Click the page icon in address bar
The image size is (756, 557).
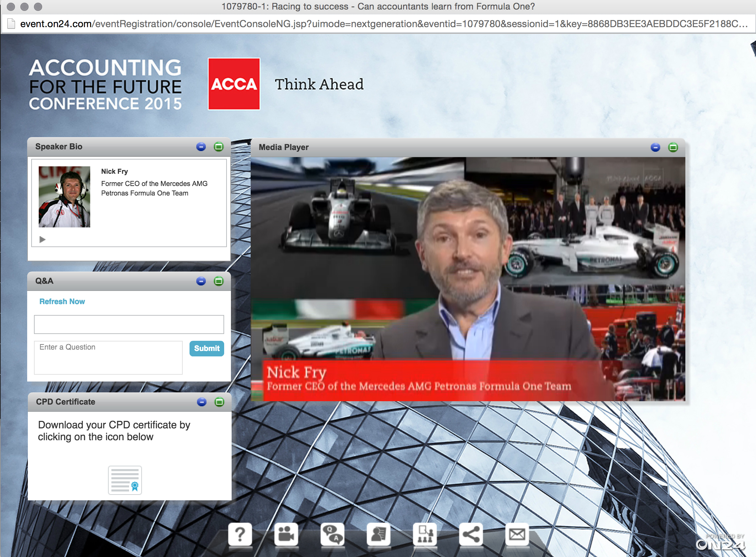click(11, 24)
